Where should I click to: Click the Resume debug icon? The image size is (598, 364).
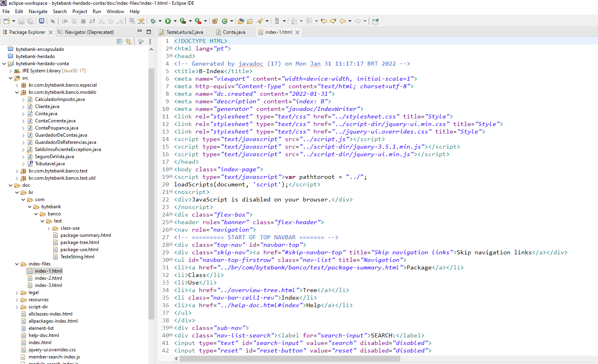[65, 21]
